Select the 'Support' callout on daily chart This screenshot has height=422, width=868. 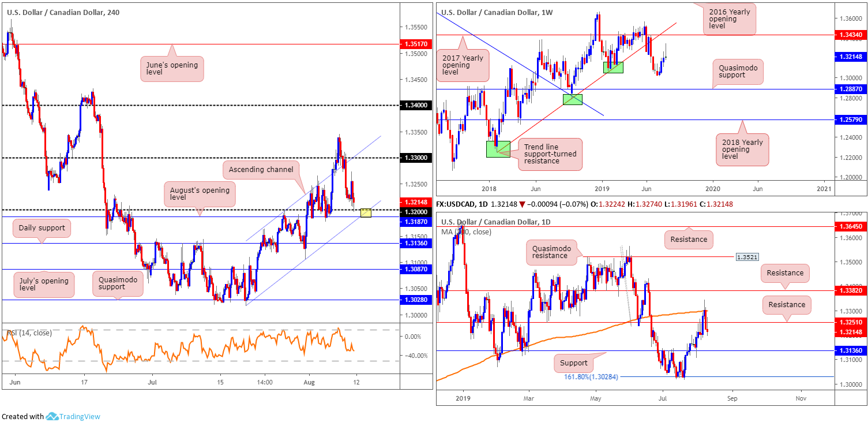coord(574,363)
